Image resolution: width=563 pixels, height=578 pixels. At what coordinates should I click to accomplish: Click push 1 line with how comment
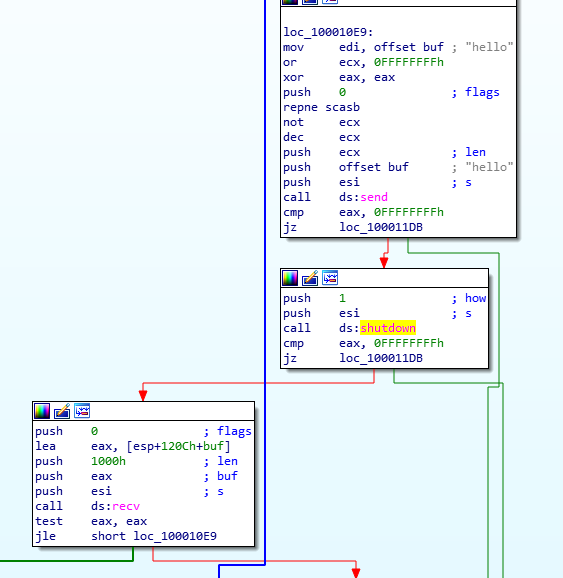384,298
